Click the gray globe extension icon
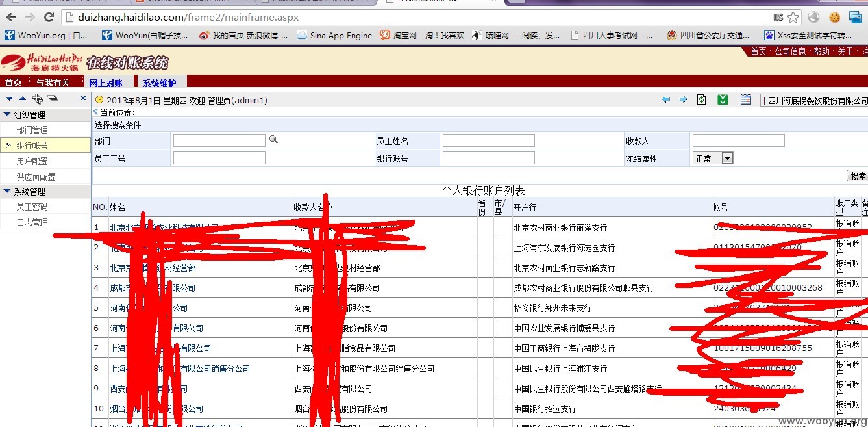The height and width of the screenshot is (427, 868). 814,17
